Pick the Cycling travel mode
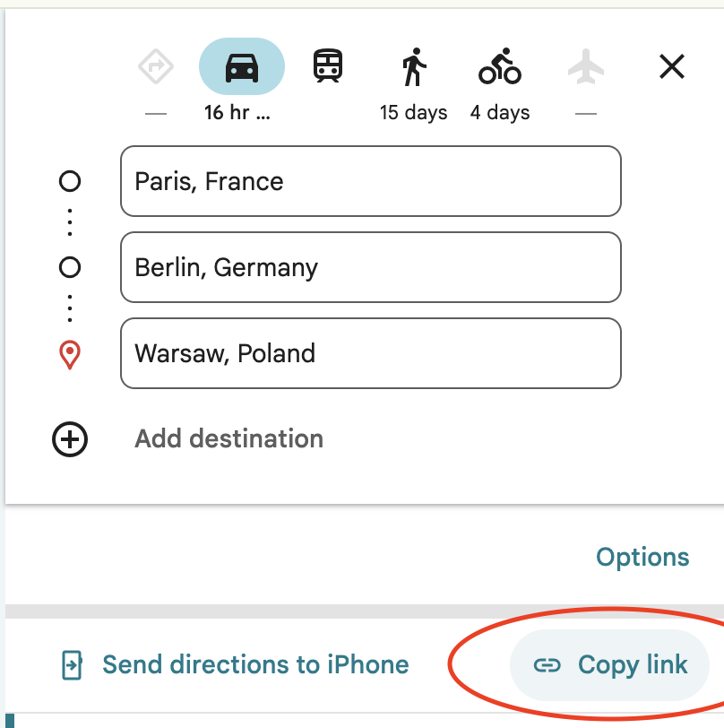This screenshot has width=724, height=728. tap(500, 66)
